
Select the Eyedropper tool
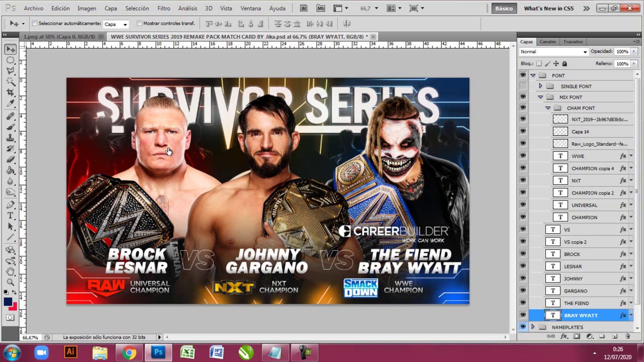[x=11, y=104]
